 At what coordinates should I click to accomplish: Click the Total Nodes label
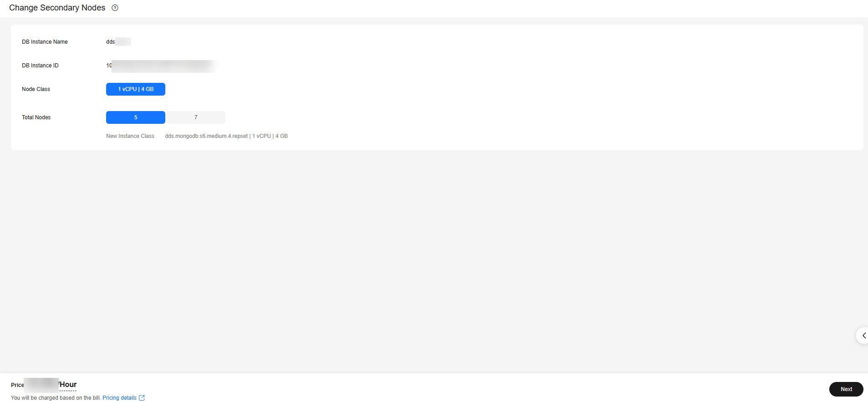36,117
